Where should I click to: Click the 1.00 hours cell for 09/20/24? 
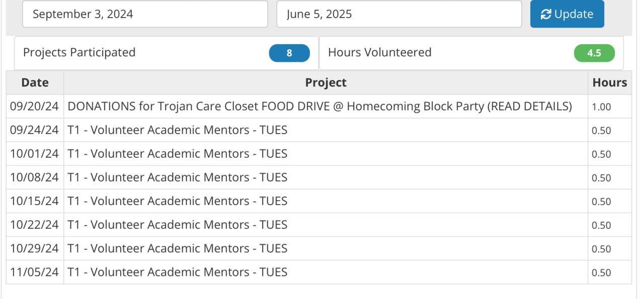coord(601,107)
